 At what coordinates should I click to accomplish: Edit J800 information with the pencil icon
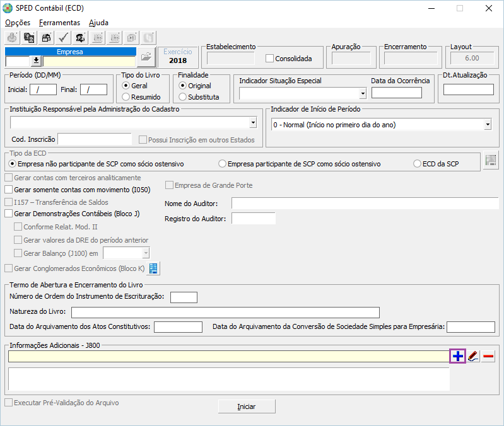pyautogui.click(x=473, y=356)
